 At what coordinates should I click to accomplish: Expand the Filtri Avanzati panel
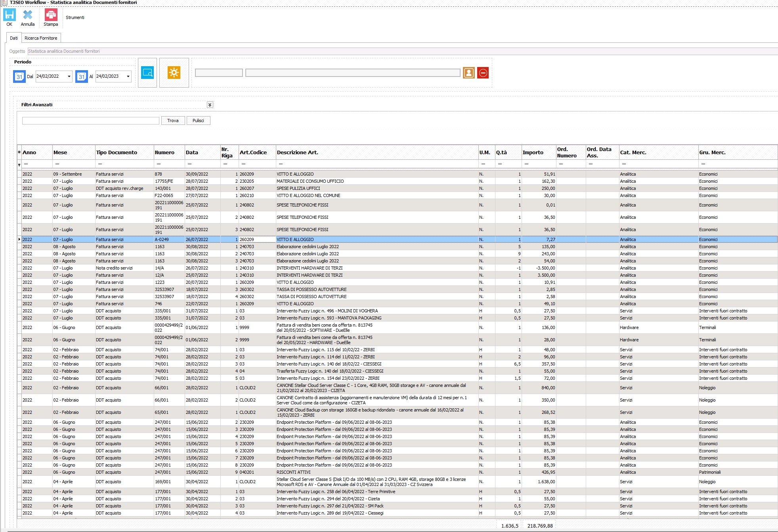(210, 105)
